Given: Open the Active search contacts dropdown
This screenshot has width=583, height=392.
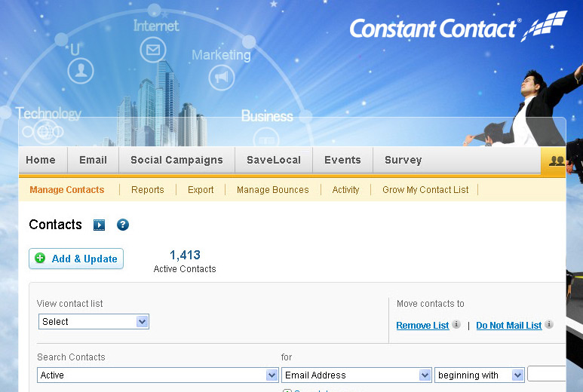Looking at the screenshot, I should pyautogui.click(x=158, y=375).
